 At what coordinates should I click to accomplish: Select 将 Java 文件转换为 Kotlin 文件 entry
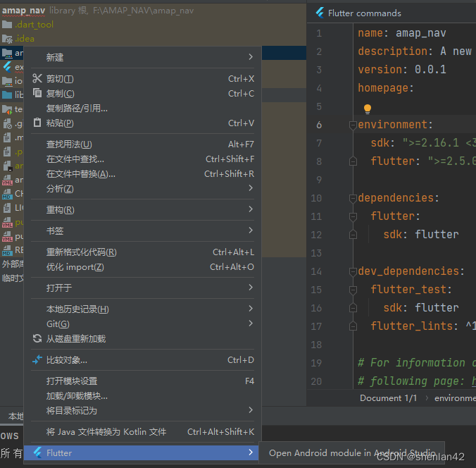pyautogui.click(x=142, y=431)
